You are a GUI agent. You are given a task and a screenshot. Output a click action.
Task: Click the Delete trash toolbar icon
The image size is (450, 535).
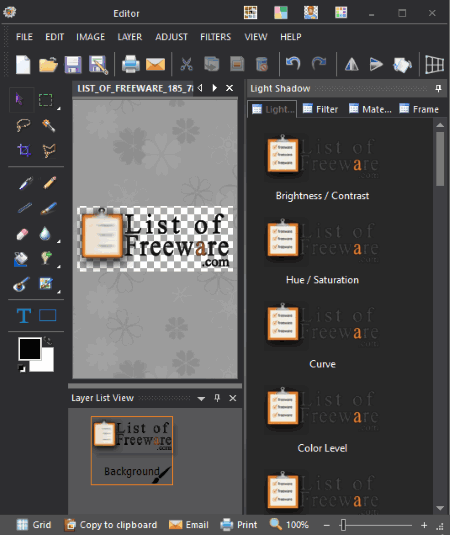coord(262,64)
